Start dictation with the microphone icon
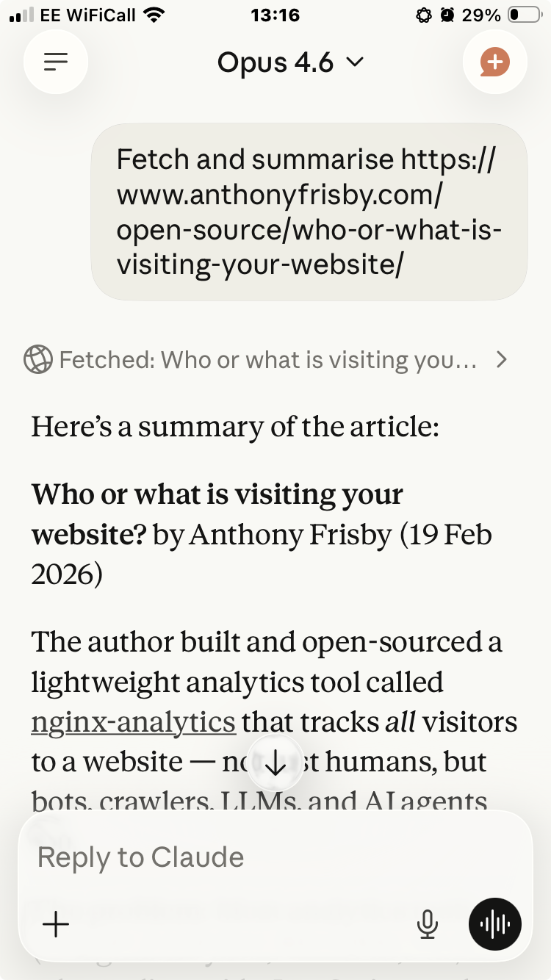The width and height of the screenshot is (551, 980). pyautogui.click(x=427, y=924)
